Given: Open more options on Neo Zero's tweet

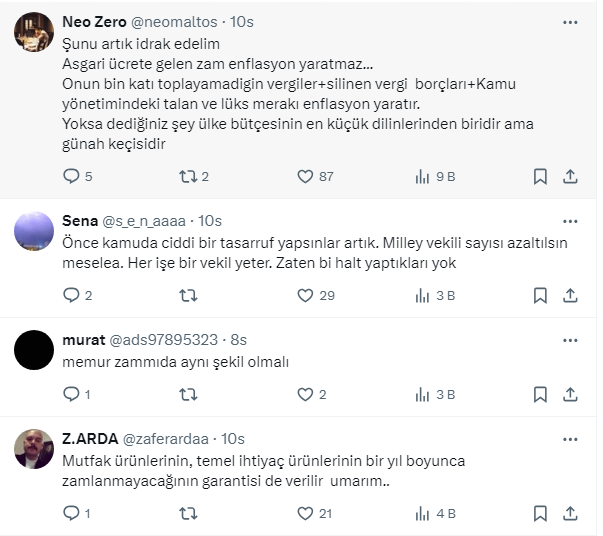Looking at the screenshot, I should (x=570, y=21).
